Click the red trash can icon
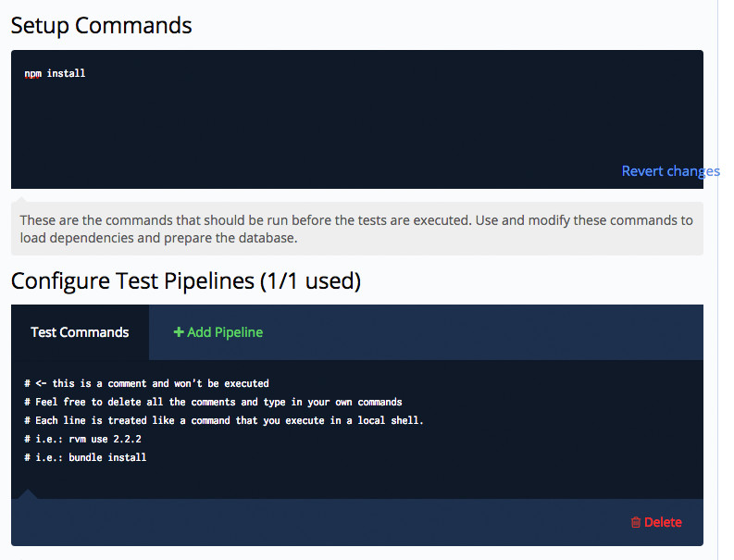Viewport: 734px width, 560px height. (635, 522)
